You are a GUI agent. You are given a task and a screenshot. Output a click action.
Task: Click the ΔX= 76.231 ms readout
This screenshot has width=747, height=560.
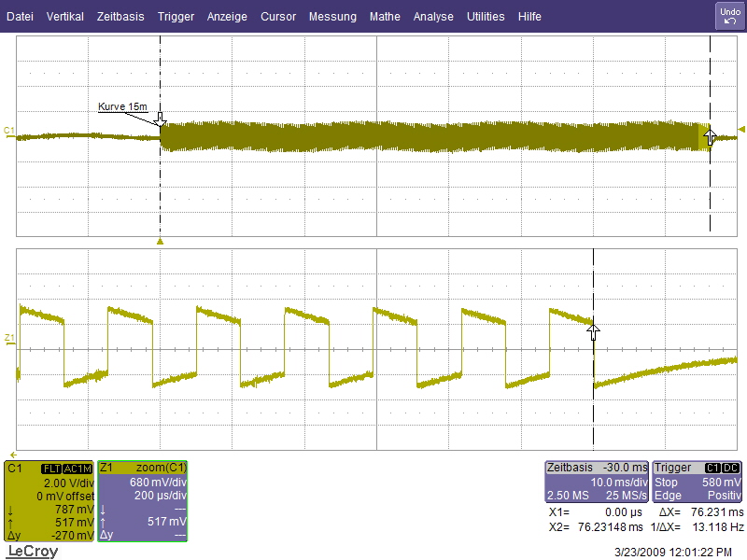pos(701,512)
